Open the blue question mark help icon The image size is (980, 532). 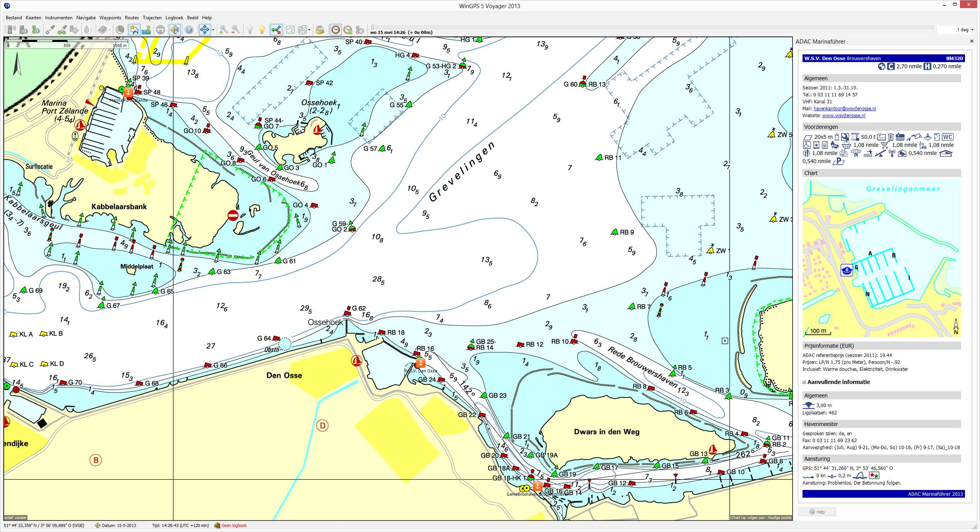(x=189, y=30)
